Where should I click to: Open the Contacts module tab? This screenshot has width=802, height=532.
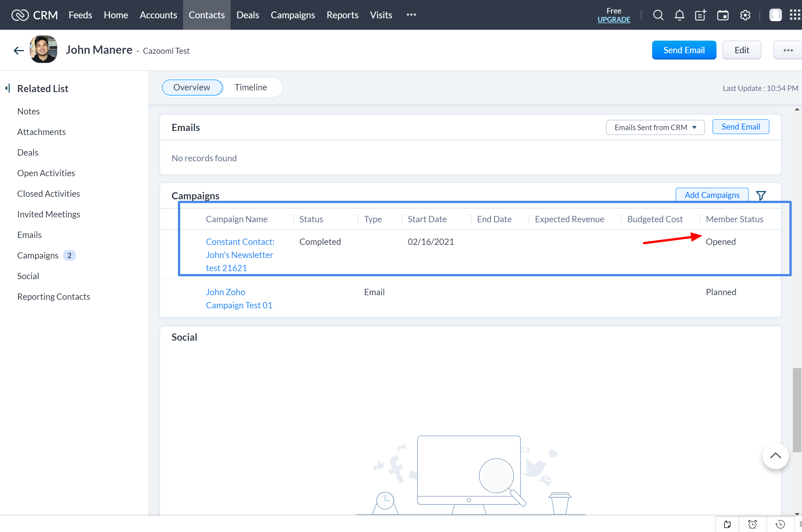(x=207, y=15)
